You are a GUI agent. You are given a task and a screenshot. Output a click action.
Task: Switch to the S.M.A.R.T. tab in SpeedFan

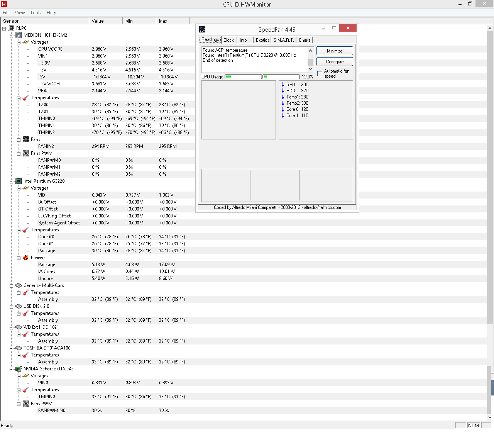tap(284, 40)
